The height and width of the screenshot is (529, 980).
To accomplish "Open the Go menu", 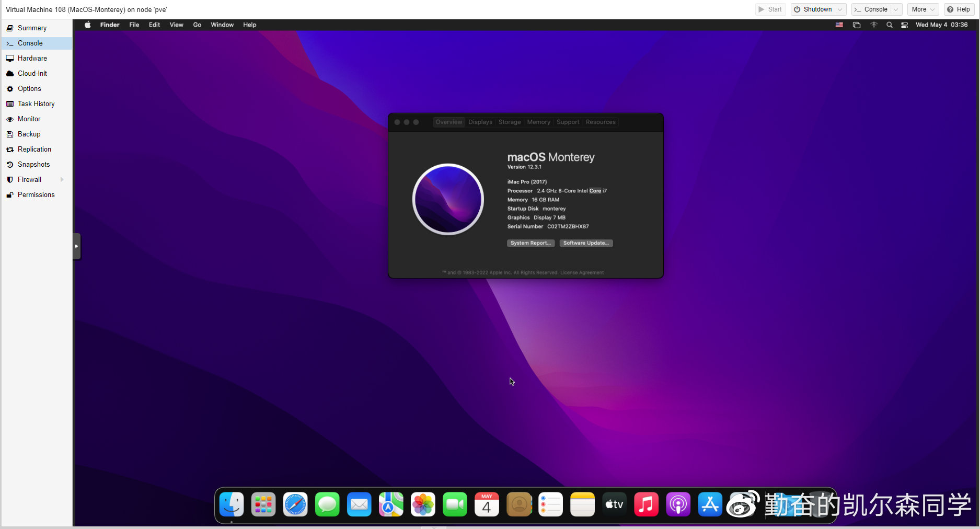I will coord(197,25).
